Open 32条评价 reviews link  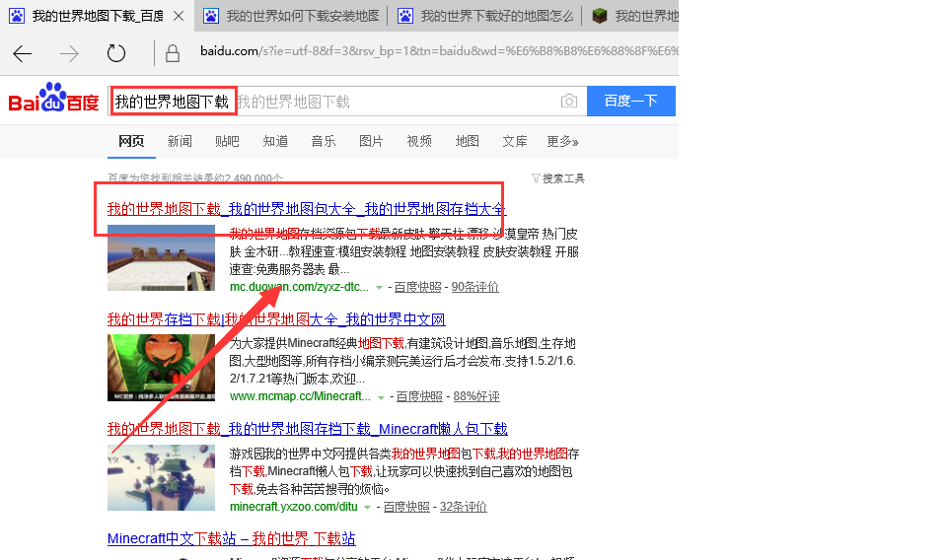point(464,507)
